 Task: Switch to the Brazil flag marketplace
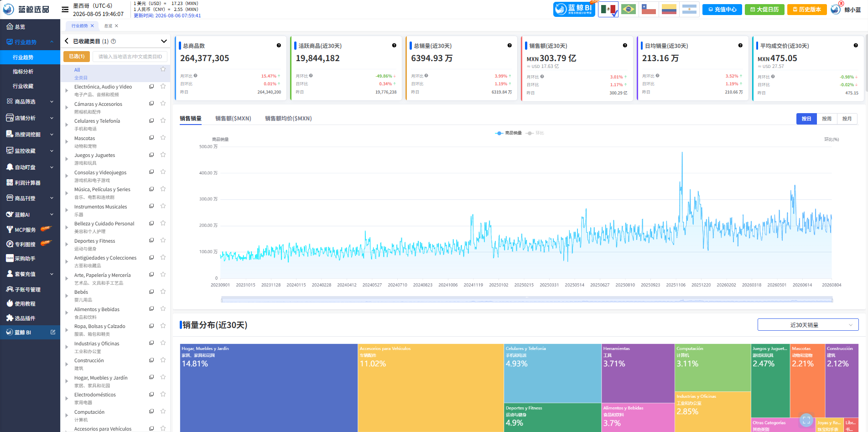pos(629,9)
